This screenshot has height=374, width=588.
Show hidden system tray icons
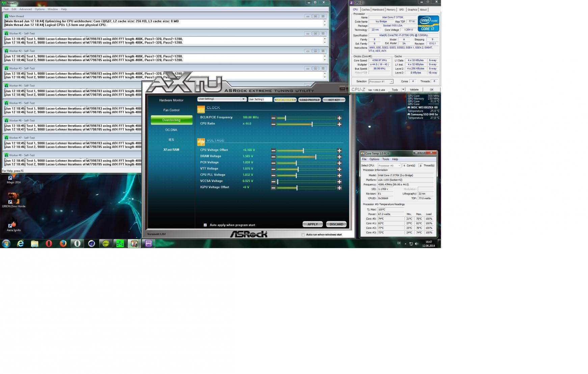click(x=405, y=244)
